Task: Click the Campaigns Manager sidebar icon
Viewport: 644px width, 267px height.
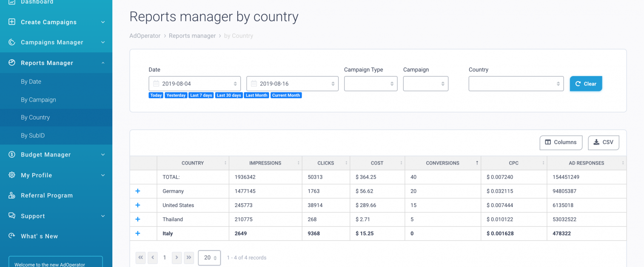Action: (12, 42)
